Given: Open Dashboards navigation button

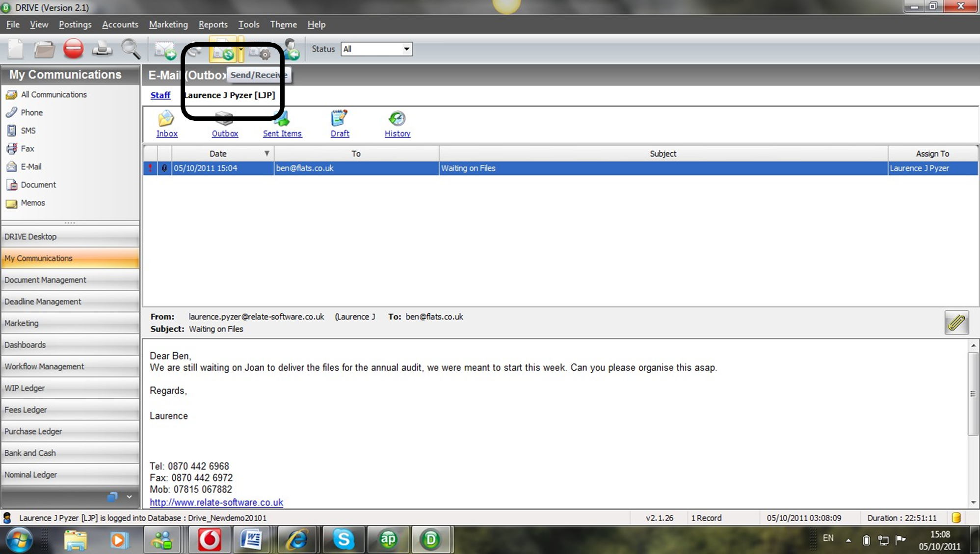Looking at the screenshot, I should pyautogui.click(x=70, y=345).
